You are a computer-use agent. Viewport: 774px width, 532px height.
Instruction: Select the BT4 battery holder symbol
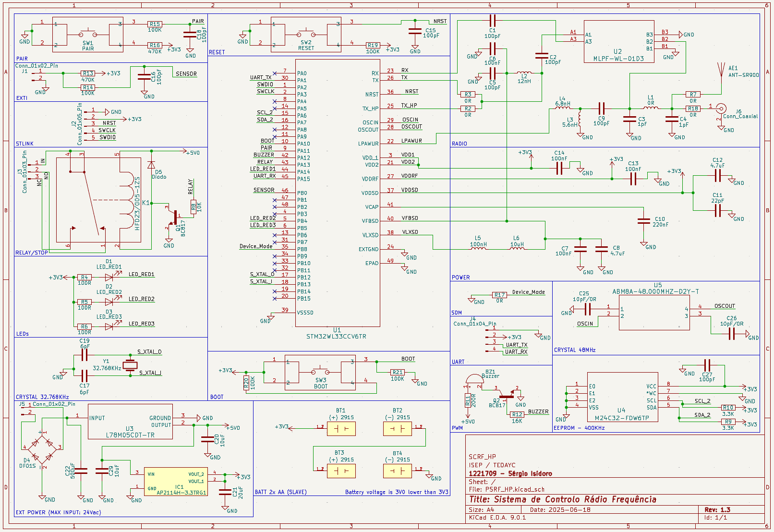[x=398, y=471]
